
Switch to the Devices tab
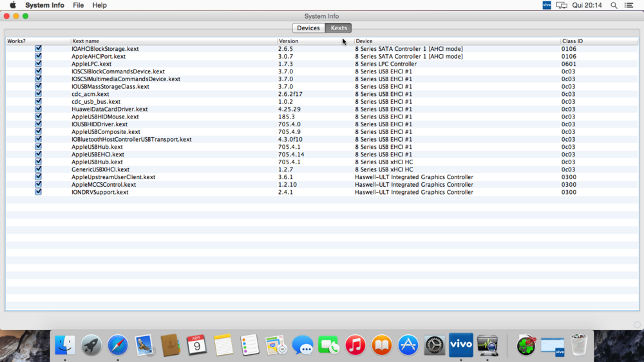[308, 28]
